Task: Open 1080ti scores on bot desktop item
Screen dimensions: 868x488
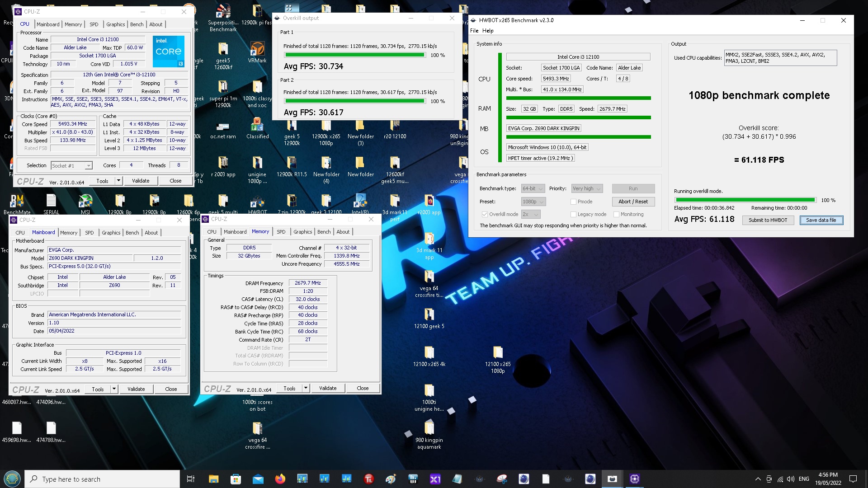Action: [257, 405]
